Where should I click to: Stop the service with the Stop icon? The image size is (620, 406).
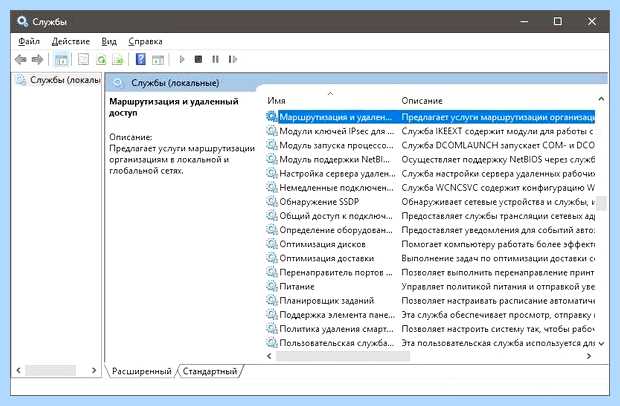click(198, 59)
